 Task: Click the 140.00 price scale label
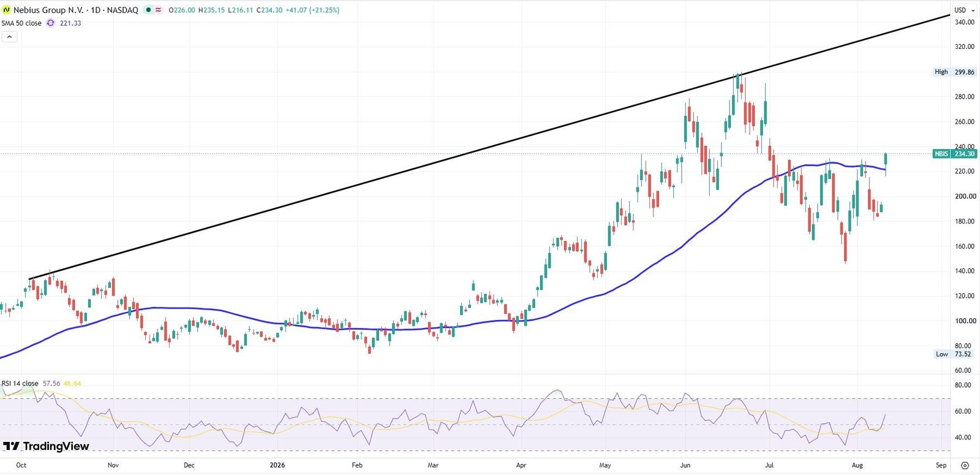[x=965, y=271]
